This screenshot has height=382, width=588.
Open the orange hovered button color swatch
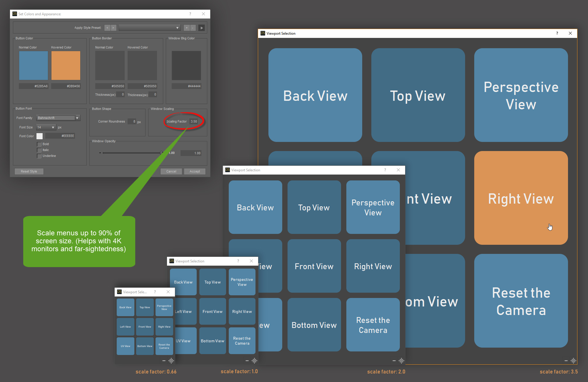tap(66, 66)
